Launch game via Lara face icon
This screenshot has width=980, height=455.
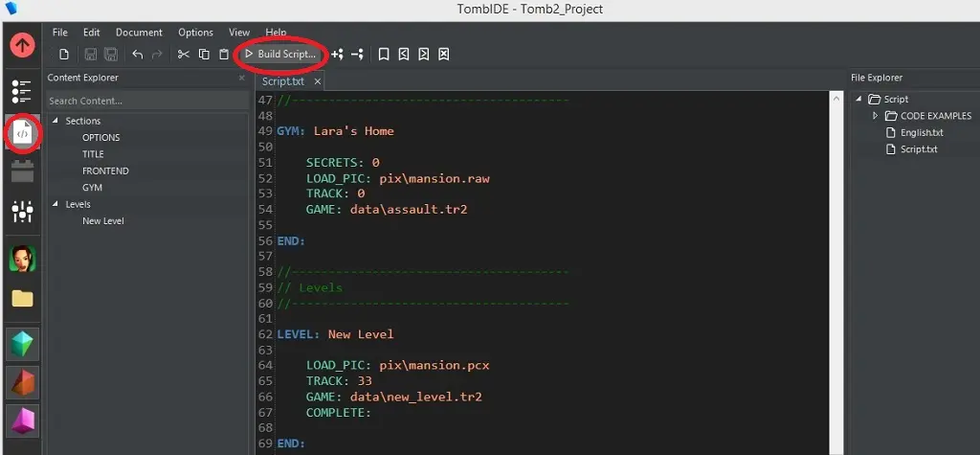pyautogui.click(x=22, y=259)
